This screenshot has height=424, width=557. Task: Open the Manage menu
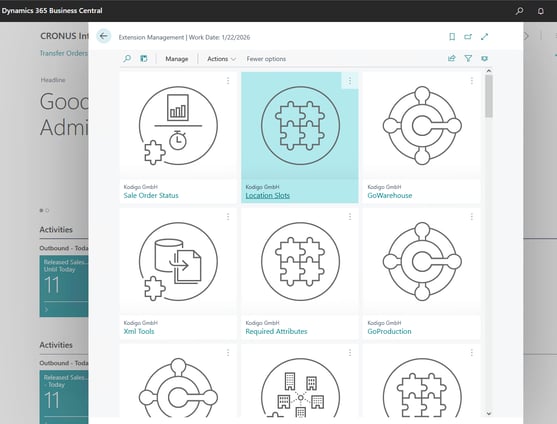pyautogui.click(x=177, y=59)
